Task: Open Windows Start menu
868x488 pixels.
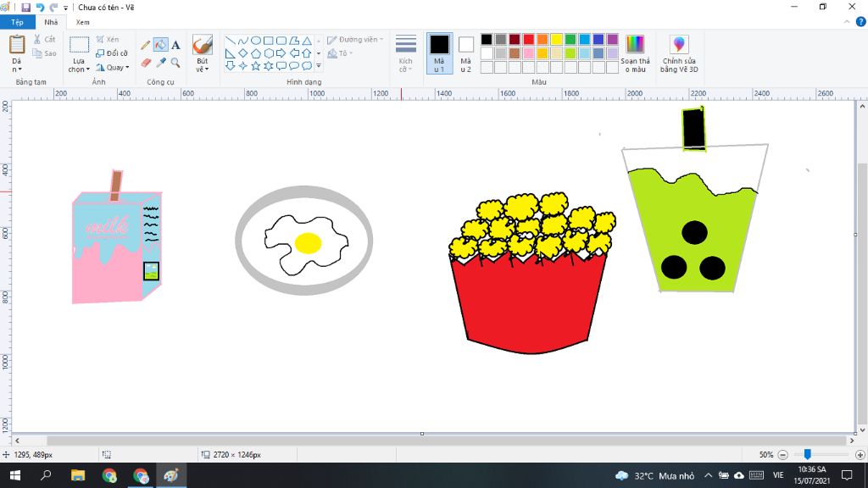Action: tap(15, 475)
